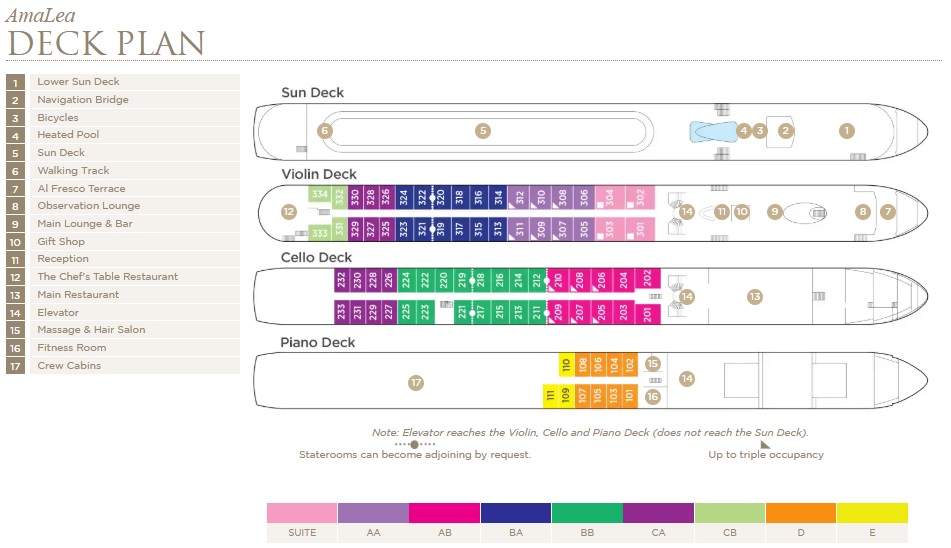The height and width of the screenshot is (548, 951).
Task: Select stateroom 334 on the Violin Deck
Action: [319, 193]
